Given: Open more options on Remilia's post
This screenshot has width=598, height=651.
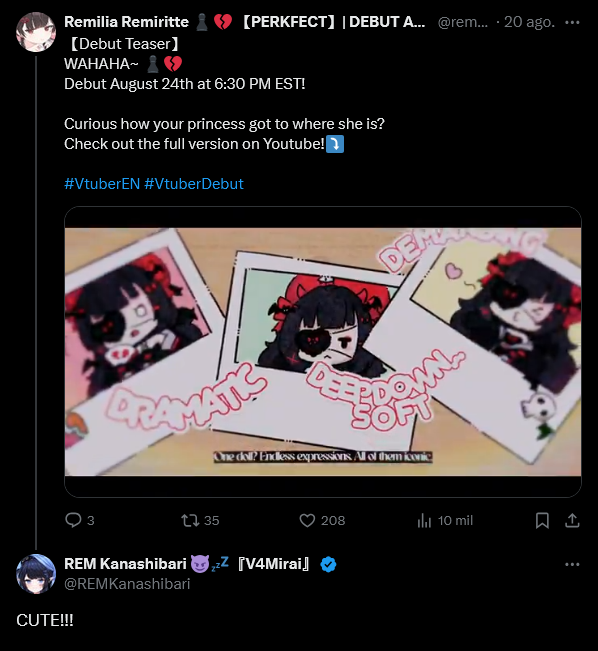Looking at the screenshot, I should (x=572, y=22).
